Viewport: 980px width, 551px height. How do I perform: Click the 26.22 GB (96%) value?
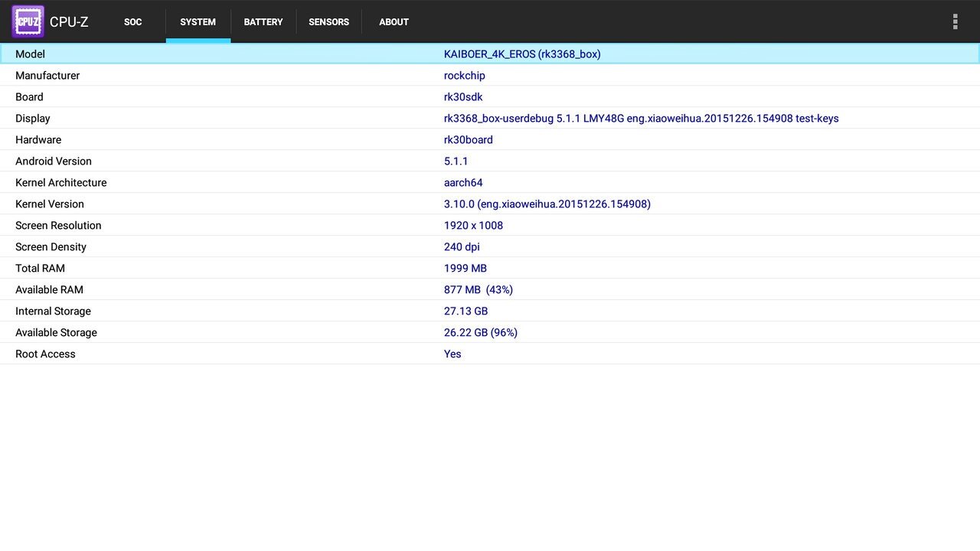click(x=481, y=333)
